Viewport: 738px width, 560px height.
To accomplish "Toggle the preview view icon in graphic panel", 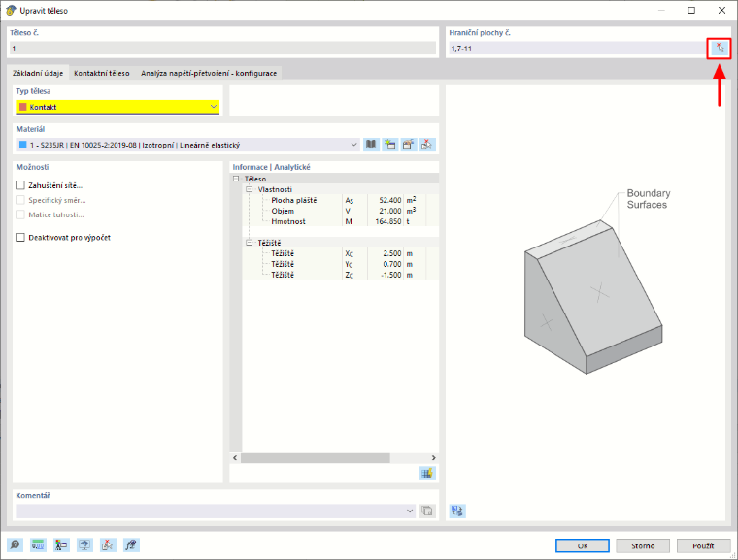I will click(457, 511).
